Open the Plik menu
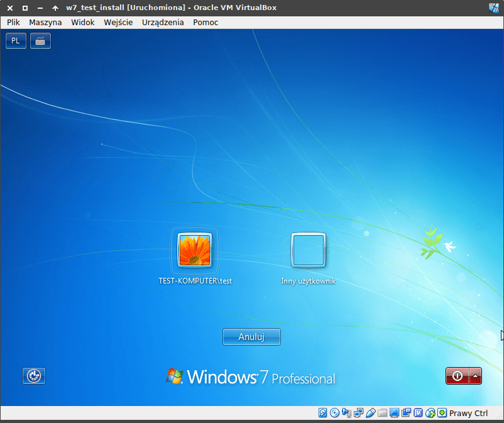Viewport: 504px width, 423px height. [13, 22]
